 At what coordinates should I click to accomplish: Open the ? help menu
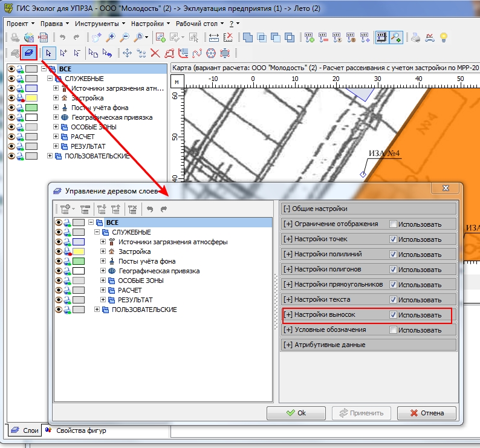click(234, 24)
